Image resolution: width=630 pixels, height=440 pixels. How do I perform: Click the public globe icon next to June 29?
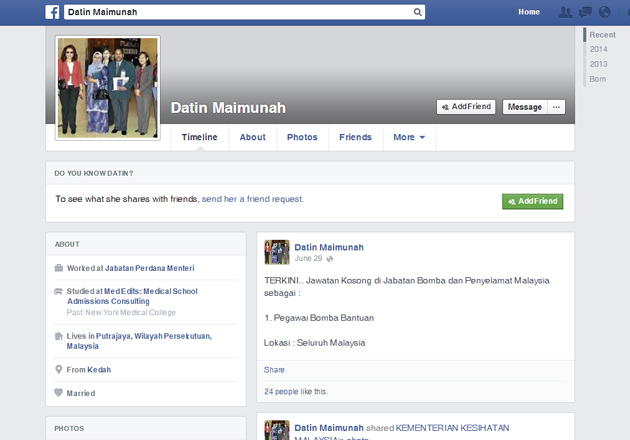(330, 259)
